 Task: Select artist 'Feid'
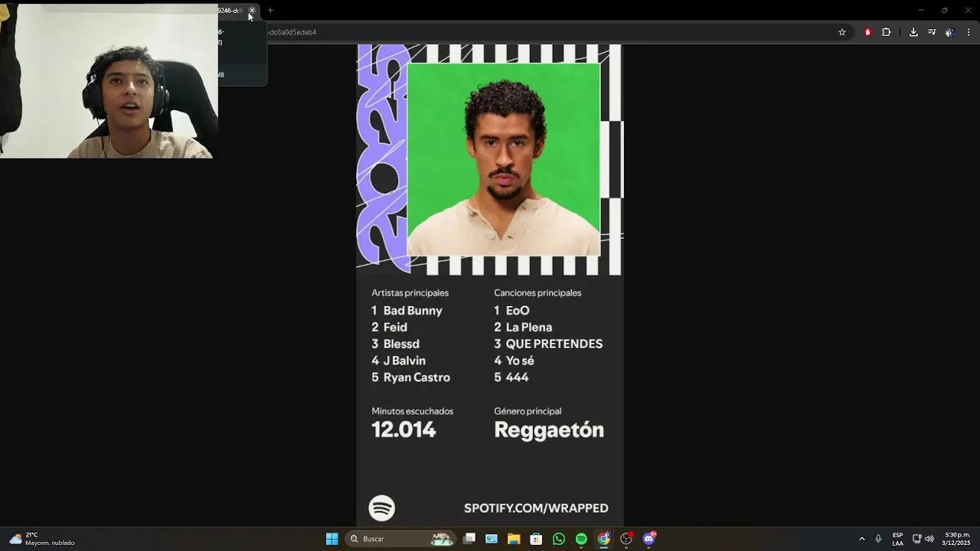coord(395,328)
